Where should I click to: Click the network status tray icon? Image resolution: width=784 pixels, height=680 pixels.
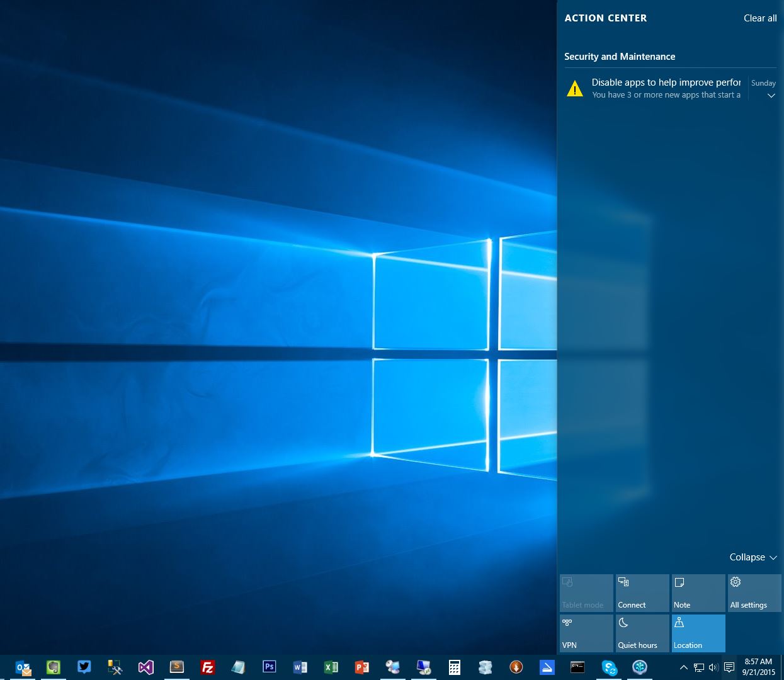(699, 667)
